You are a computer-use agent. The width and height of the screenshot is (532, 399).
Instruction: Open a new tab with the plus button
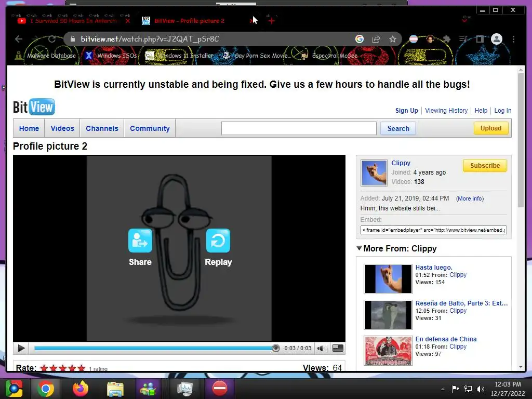(271, 21)
